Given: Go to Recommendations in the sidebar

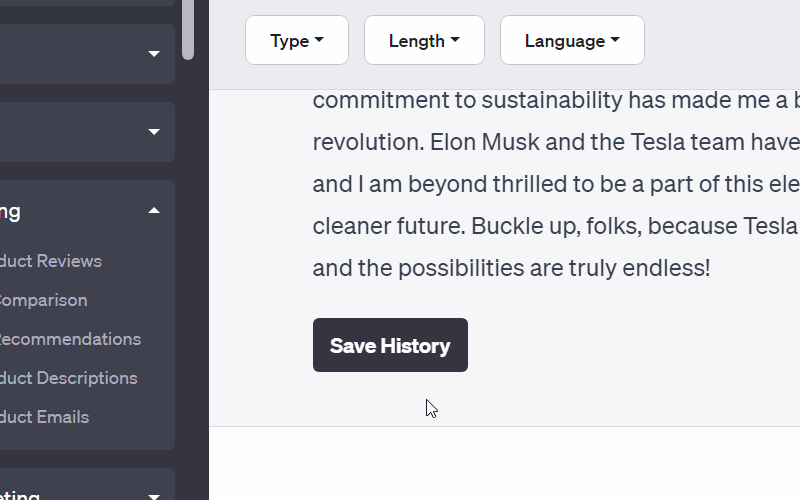Looking at the screenshot, I should click(x=68, y=339).
